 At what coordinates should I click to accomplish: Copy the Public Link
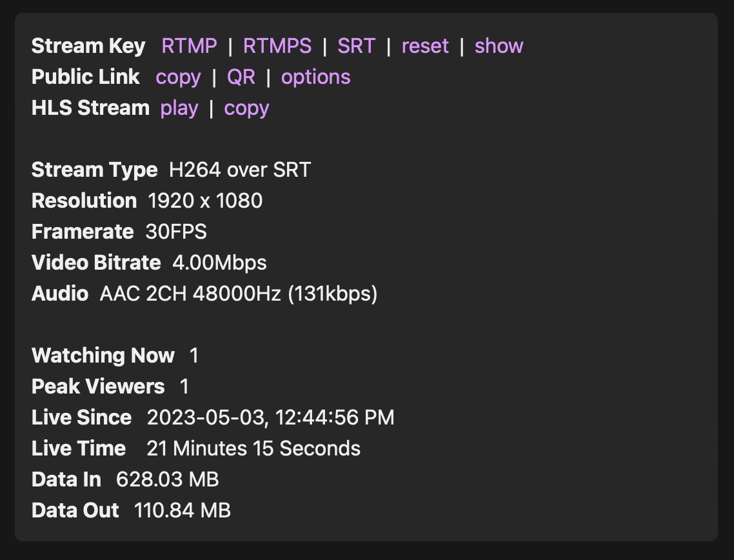click(x=178, y=77)
